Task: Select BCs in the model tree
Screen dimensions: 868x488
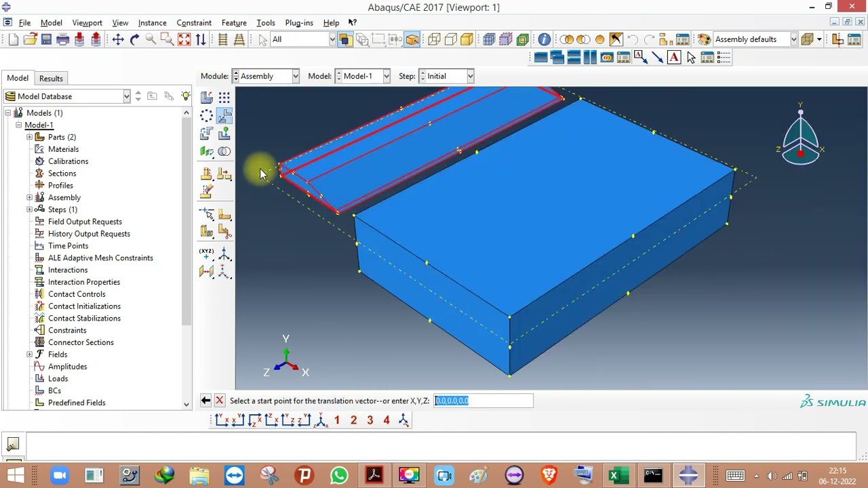Action: tap(54, 391)
